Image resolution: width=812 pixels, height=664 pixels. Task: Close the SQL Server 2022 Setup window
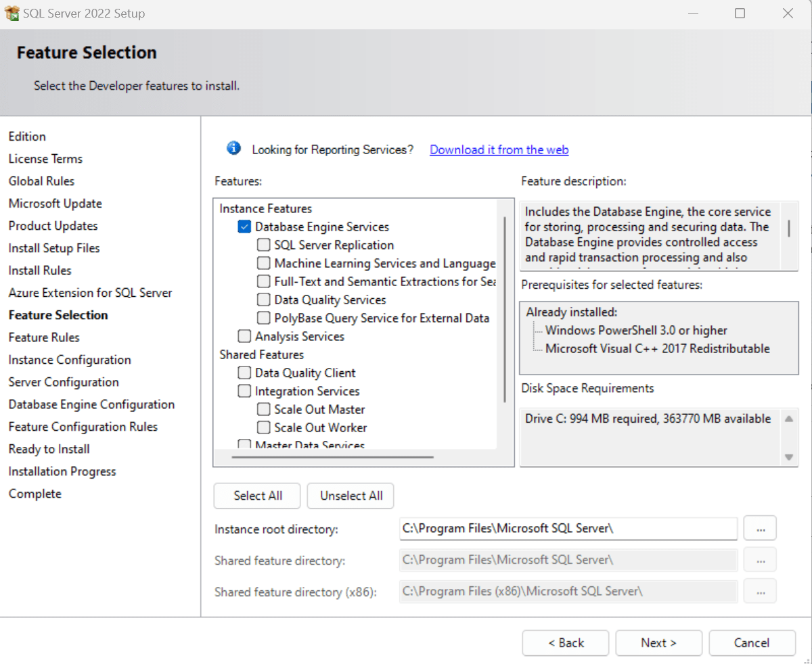pyautogui.click(x=788, y=13)
